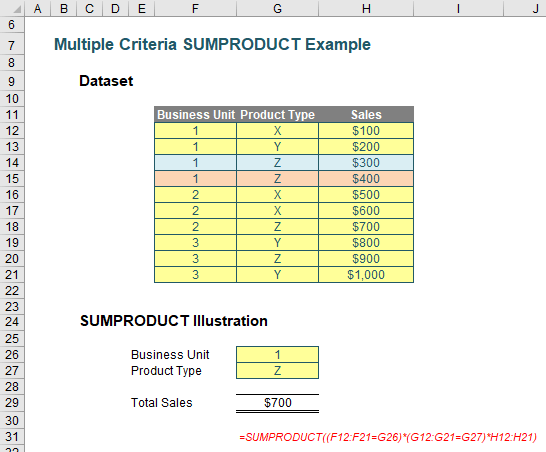Select row 21 header
546x452 pixels.
click(12, 275)
